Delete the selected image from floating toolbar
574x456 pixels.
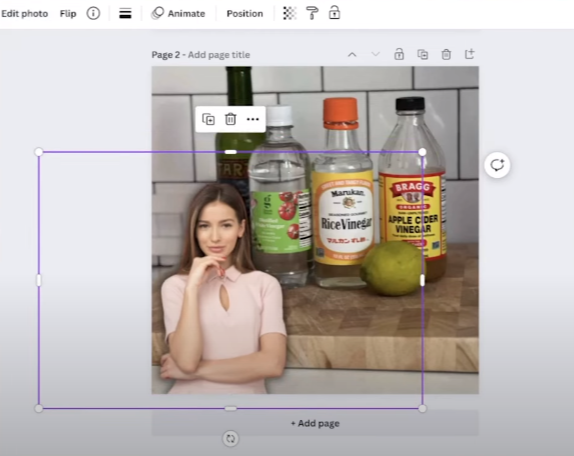click(231, 119)
